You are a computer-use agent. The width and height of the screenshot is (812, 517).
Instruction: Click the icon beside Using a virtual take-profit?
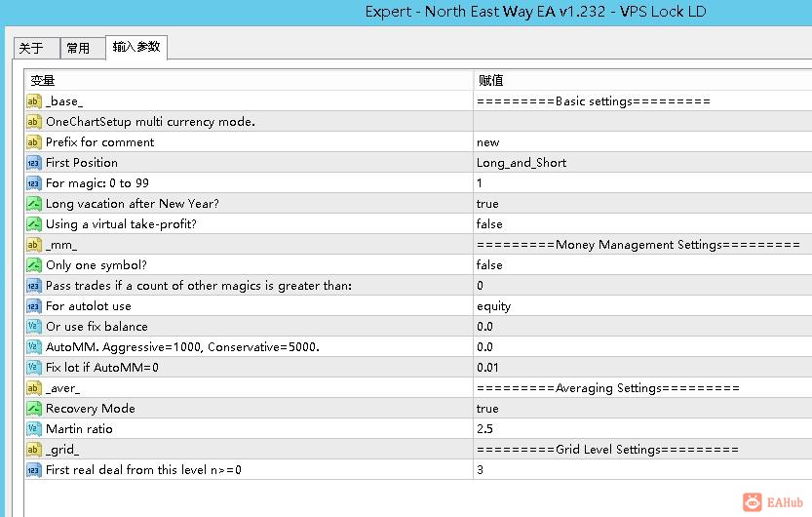(x=34, y=223)
